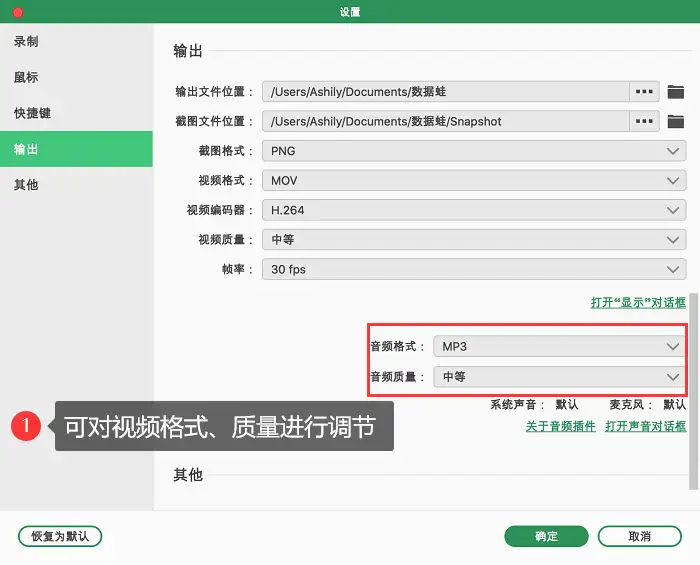Image resolution: width=700 pixels, height=565 pixels.
Task: Expand 帧率 30 fps dropdown
Action: pos(474,269)
